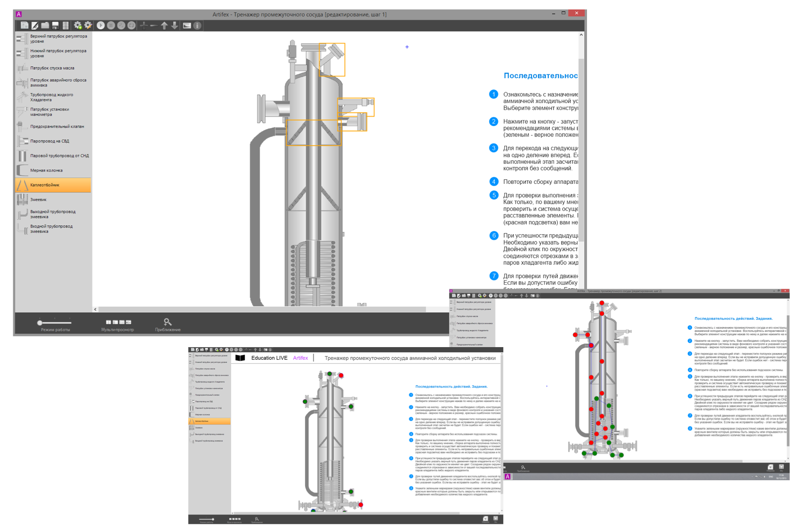Select 'Патрубок установки манометра' item

[x=53, y=112]
